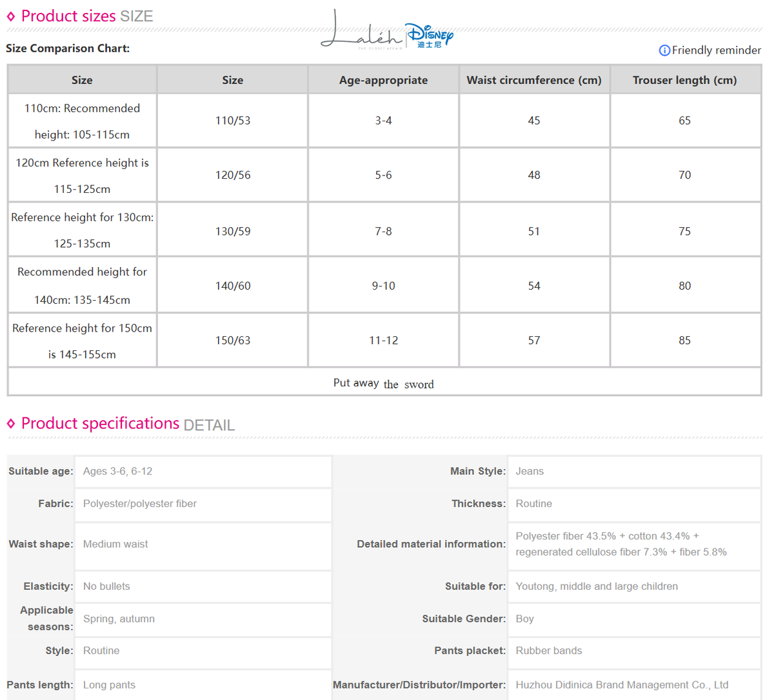Click the 150/63 size cell
This screenshot has width=774, height=700.
[233, 341]
